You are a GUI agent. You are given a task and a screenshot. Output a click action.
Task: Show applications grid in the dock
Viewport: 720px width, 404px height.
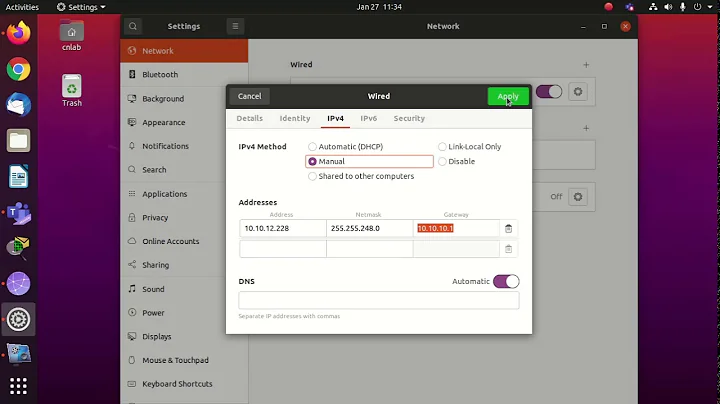coord(18,386)
